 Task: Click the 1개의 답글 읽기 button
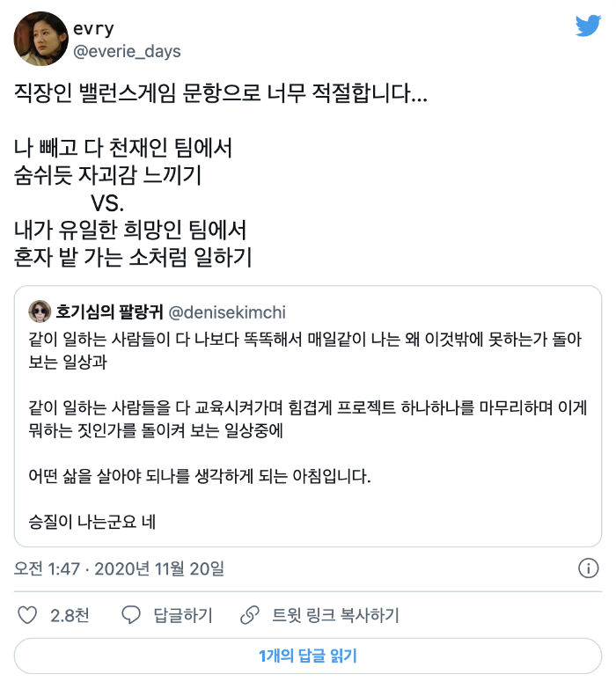308,656
